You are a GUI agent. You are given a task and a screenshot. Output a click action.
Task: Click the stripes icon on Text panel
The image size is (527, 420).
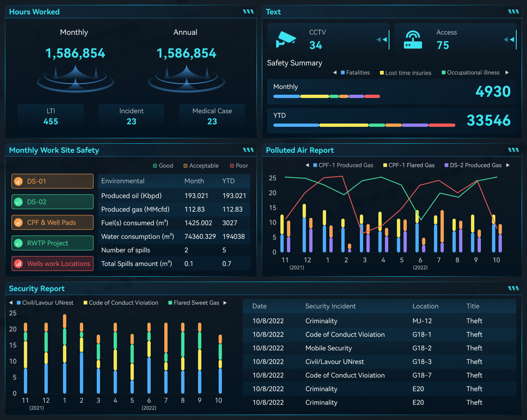[x=513, y=12]
